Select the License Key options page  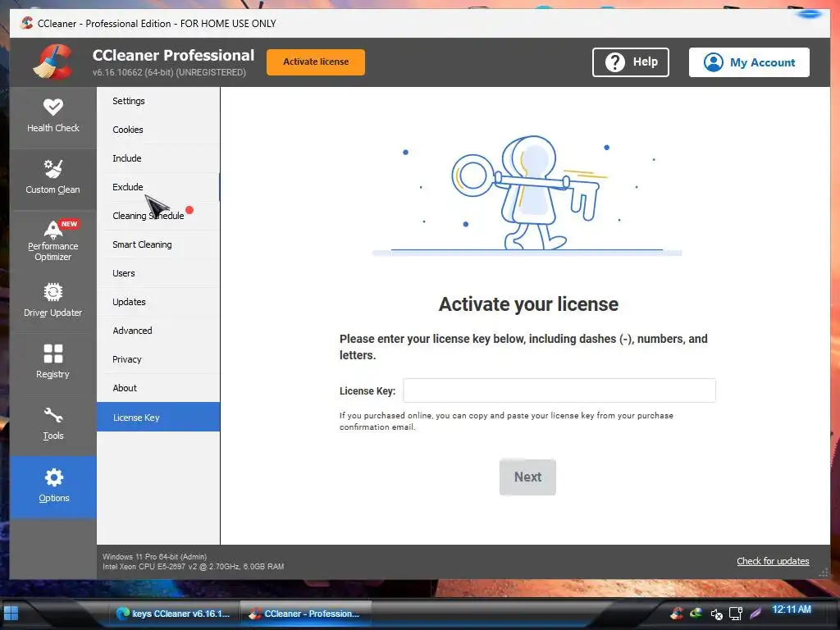click(158, 417)
